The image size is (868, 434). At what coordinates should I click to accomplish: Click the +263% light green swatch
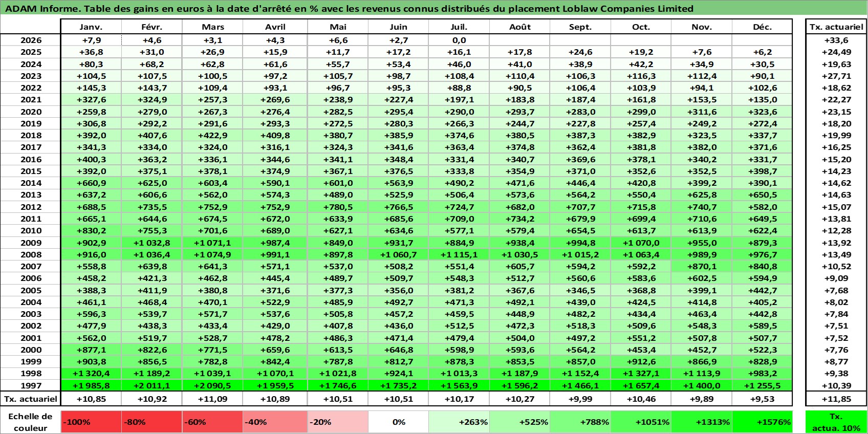tap(459, 422)
